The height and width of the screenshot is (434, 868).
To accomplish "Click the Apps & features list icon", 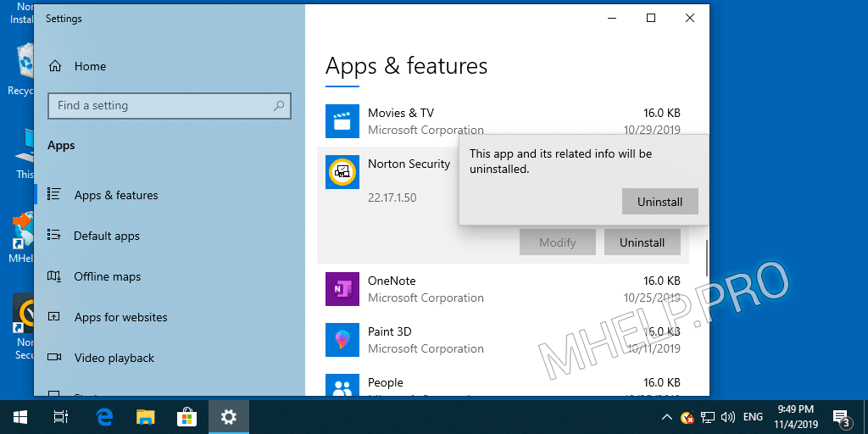I will [54, 195].
